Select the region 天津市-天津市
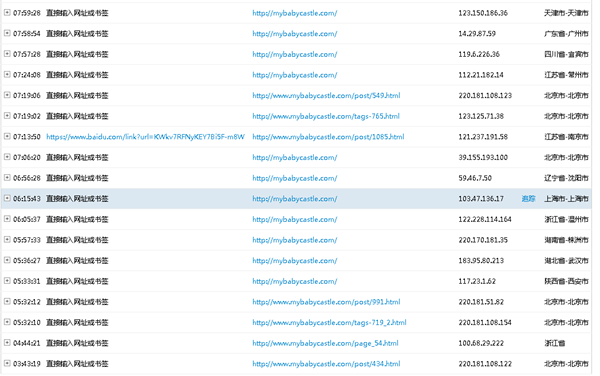Image resolution: width=600 pixels, height=376 pixels. pos(566,13)
